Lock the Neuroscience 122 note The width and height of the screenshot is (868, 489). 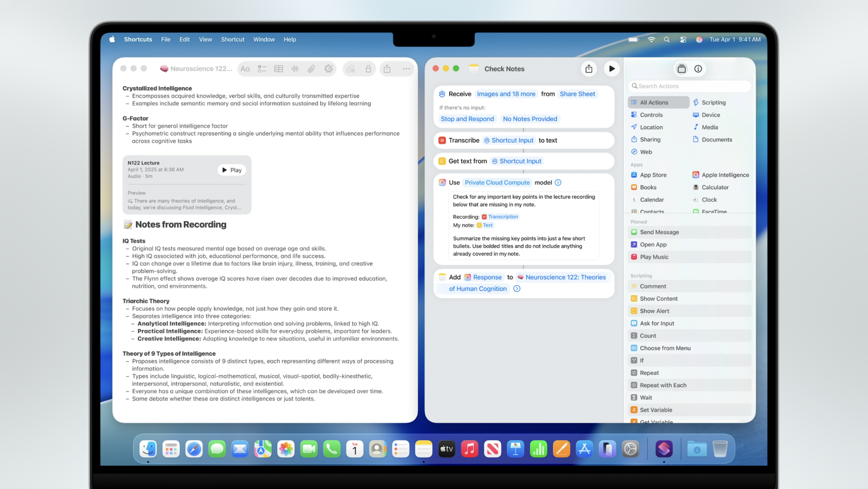[x=367, y=69]
